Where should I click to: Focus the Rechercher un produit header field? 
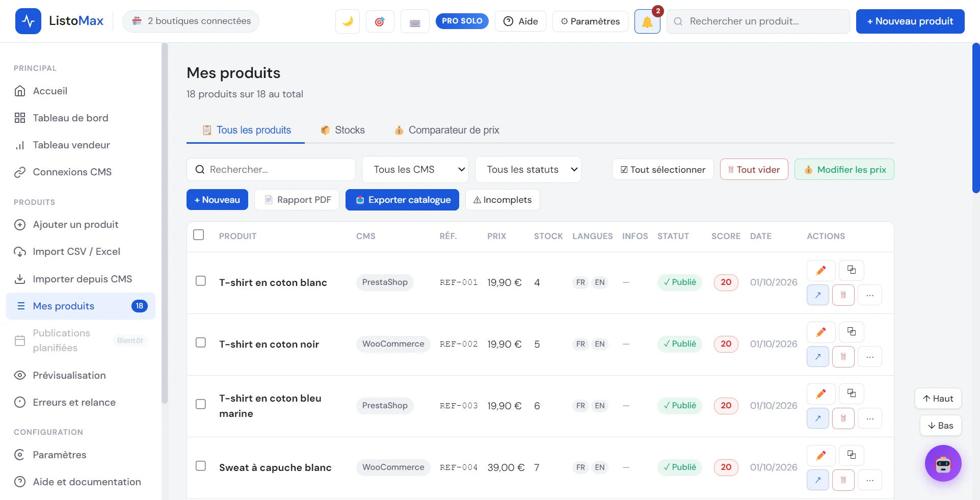click(758, 21)
